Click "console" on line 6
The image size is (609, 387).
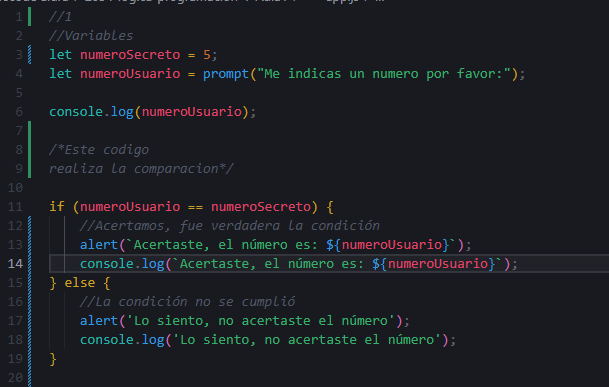pos(76,112)
